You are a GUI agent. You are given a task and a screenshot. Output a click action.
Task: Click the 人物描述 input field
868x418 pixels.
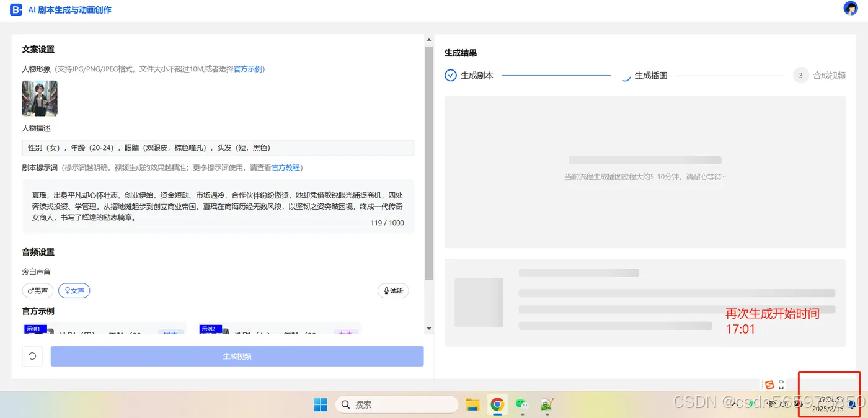[x=217, y=148]
